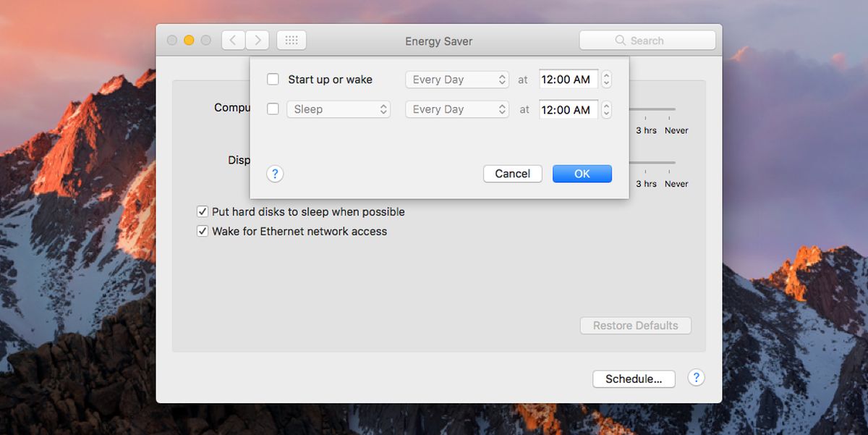Uncheck Wake for Ethernet network access

(203, 232)
